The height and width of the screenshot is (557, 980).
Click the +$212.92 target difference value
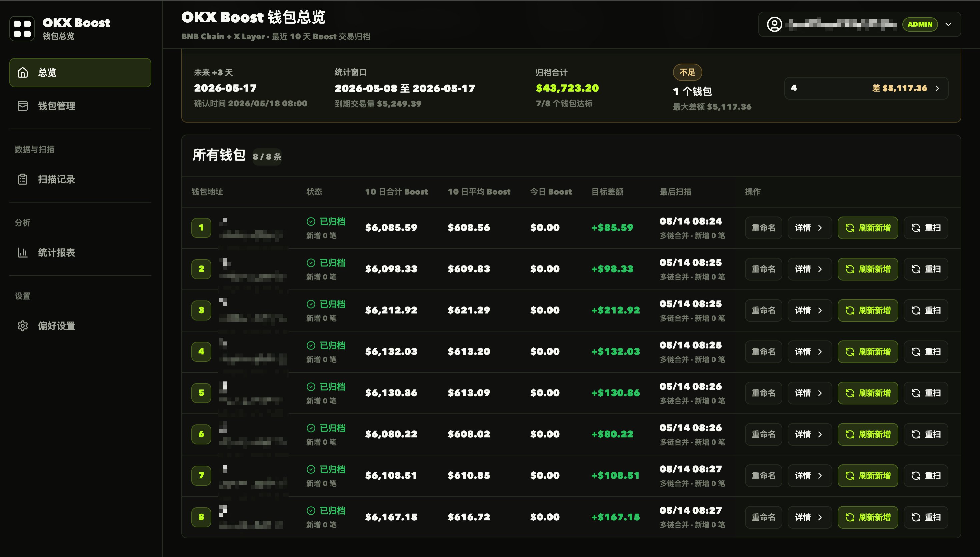coord(616,310)
